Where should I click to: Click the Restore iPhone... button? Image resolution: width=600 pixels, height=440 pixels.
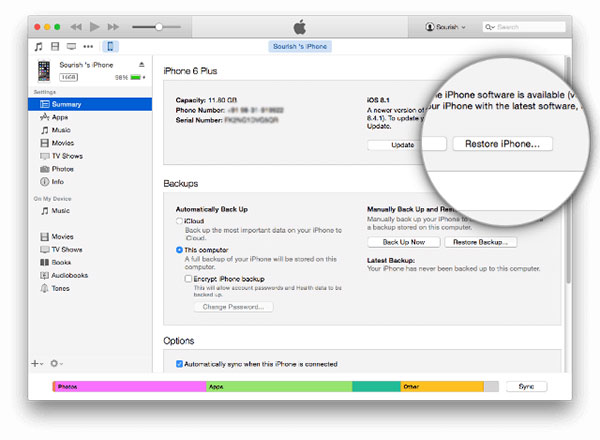[502, 144]
